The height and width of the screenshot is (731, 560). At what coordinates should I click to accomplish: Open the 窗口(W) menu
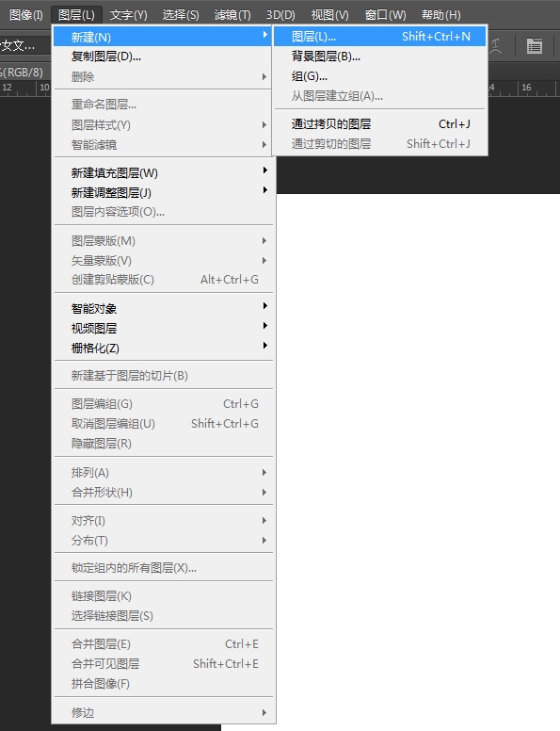385,15
